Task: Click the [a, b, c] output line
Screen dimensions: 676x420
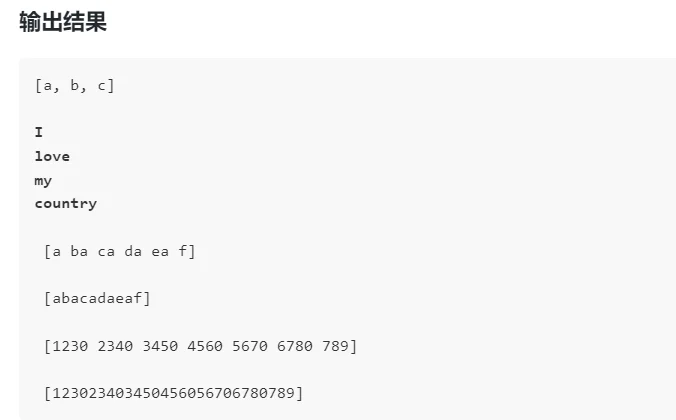Action: click(x=75, y=86)
